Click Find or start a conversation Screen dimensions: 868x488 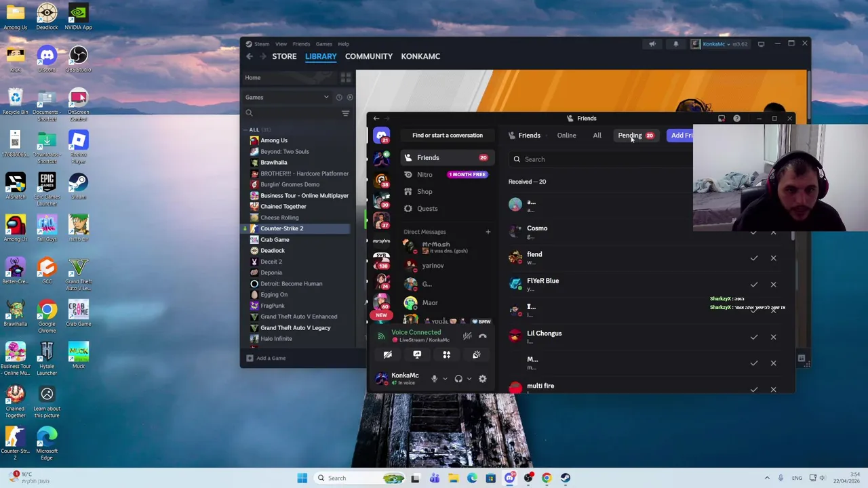click(448, 136)
